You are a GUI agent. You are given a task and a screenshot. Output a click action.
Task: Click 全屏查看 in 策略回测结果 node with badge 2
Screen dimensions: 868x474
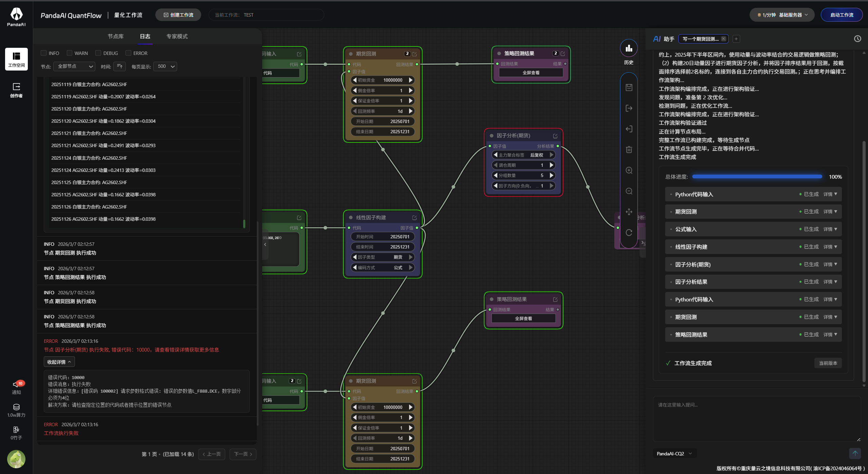(531, 73)
